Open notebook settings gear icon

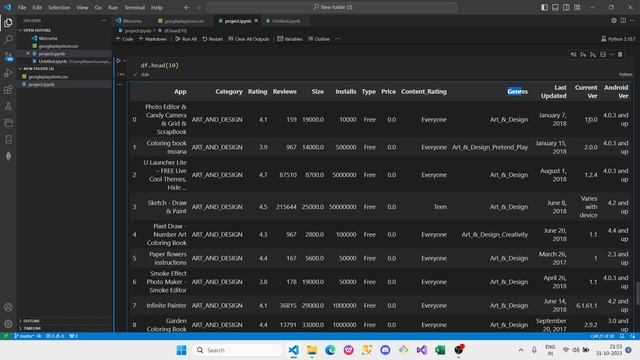613,20
